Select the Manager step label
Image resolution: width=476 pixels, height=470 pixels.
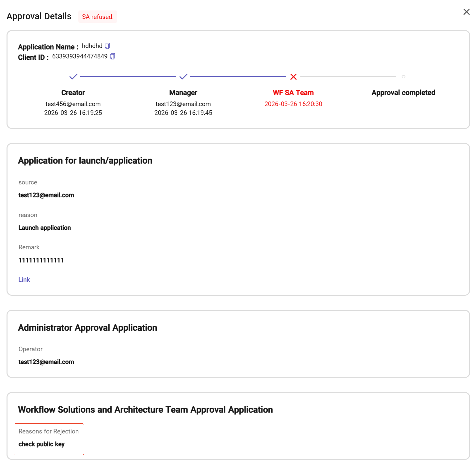tap(183, 93)
